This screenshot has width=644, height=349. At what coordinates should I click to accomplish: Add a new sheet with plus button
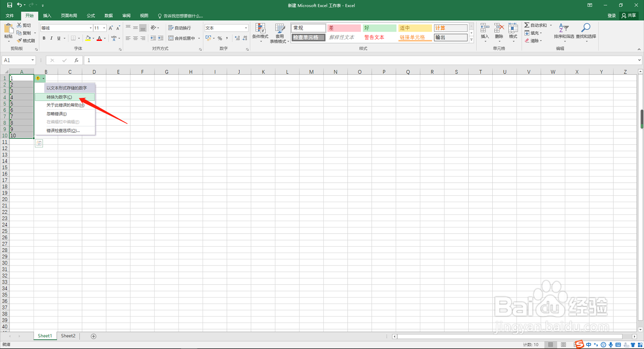[x=93, y=336]
